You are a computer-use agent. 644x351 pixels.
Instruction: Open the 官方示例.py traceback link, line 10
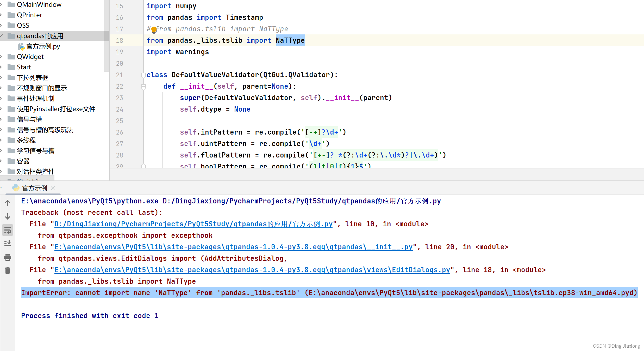coord(193,224)
